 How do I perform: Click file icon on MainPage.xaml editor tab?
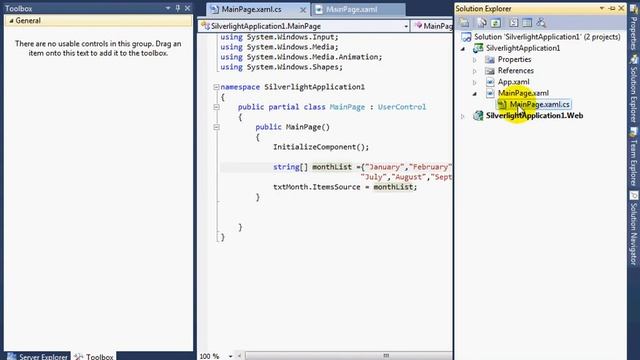point(319,9)
